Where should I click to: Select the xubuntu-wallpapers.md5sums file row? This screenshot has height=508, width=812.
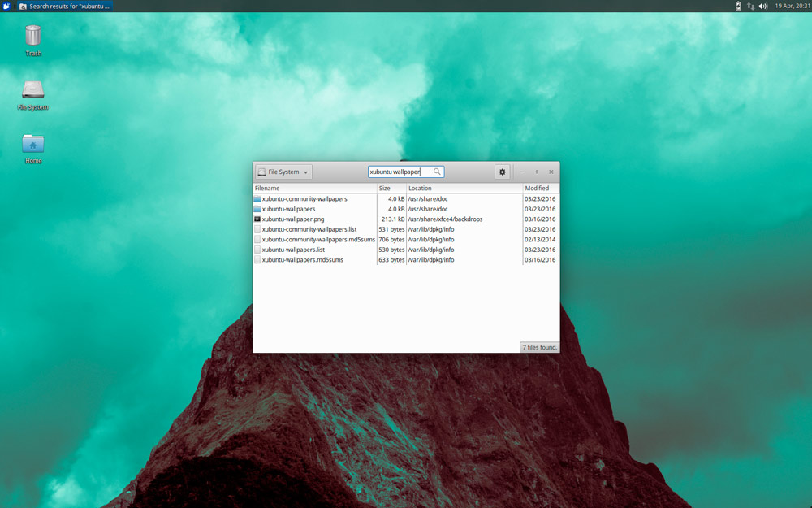point(302,260)
